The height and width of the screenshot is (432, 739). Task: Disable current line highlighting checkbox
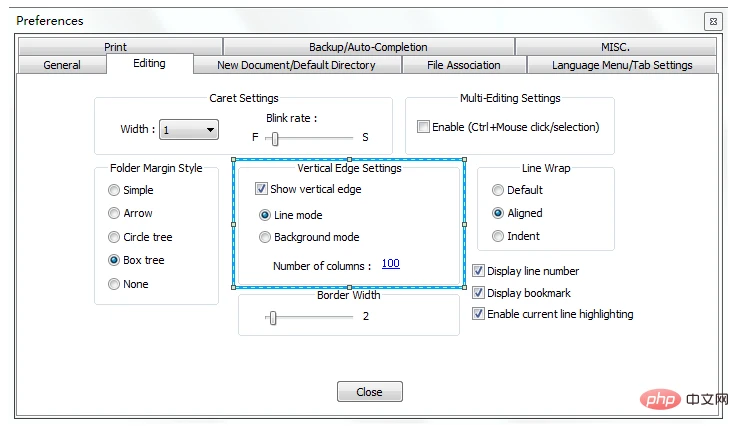(479, 314)
